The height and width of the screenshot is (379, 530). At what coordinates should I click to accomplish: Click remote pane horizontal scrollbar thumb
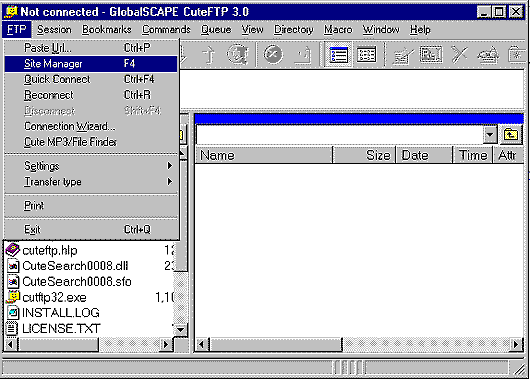tap(276, 344)
